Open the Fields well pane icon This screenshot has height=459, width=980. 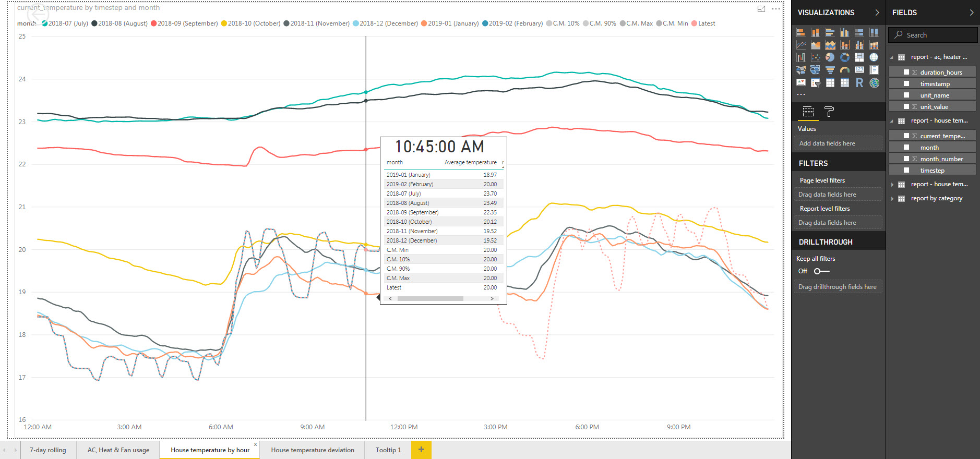click(x=808, y=111)
